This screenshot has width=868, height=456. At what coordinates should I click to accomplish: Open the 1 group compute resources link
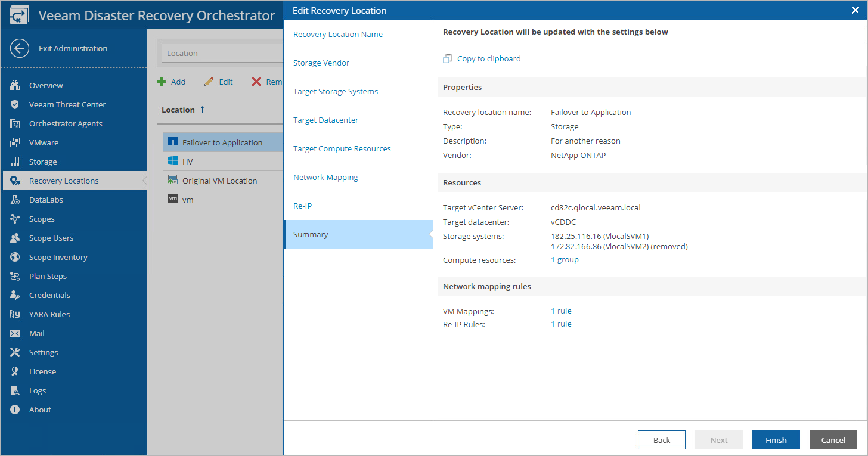coord(565,260)
